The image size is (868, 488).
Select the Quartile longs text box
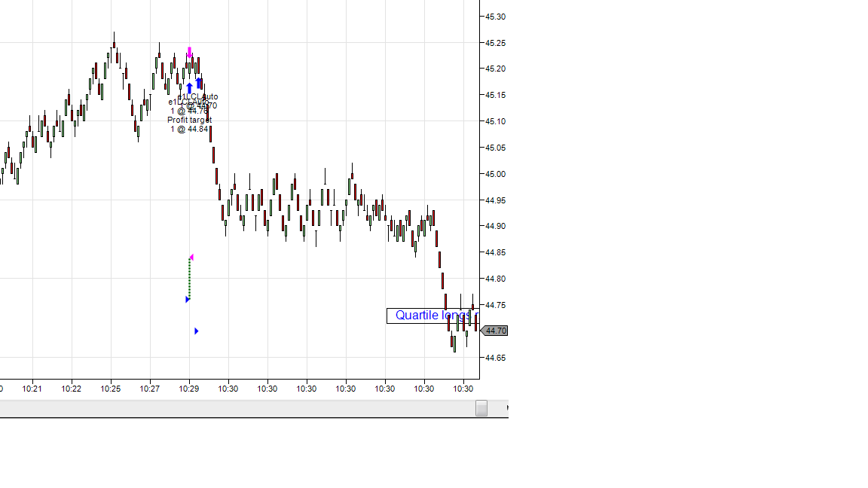pos(433,316)
